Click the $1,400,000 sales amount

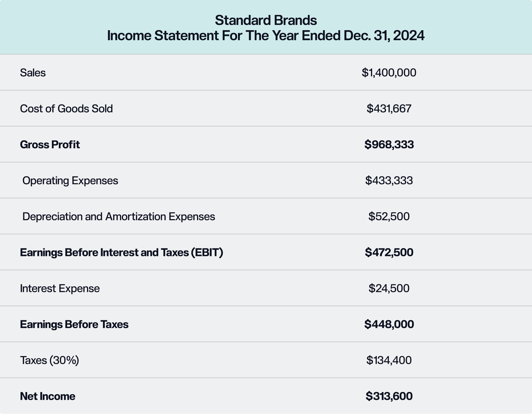(389, 73)
